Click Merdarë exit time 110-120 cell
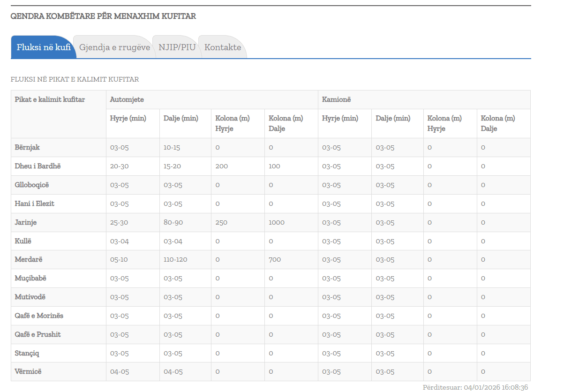 (x=175, y=260)
